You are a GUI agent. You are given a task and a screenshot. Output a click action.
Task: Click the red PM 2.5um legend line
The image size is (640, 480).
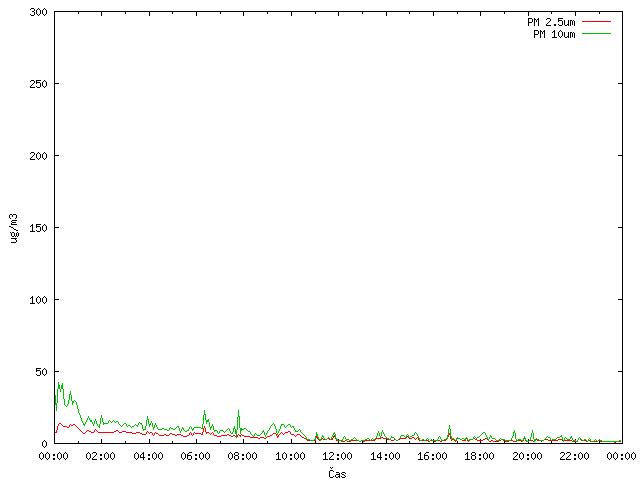coord(596,21)
